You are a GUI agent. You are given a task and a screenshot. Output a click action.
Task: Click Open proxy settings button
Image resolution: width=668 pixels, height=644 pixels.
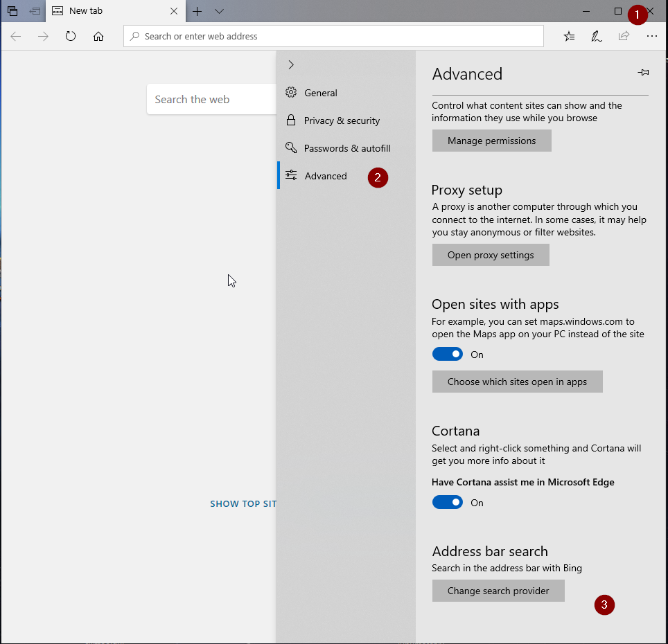point(491,255)
